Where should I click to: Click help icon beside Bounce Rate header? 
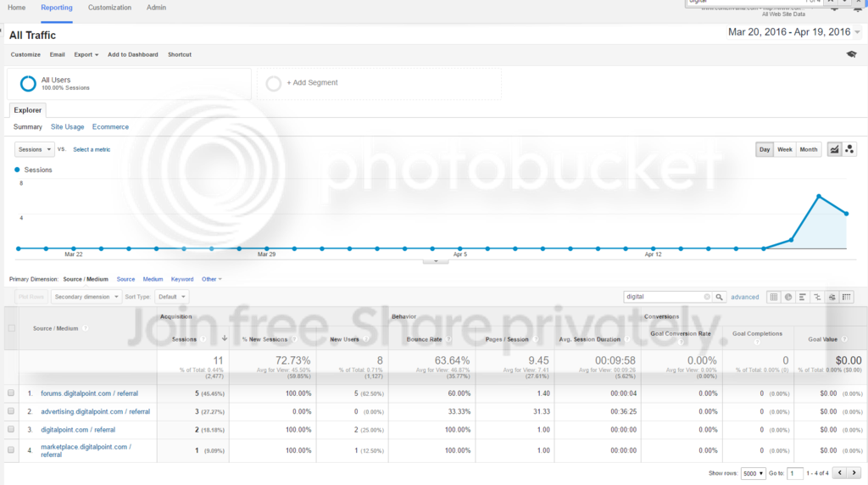coord(448,339)
